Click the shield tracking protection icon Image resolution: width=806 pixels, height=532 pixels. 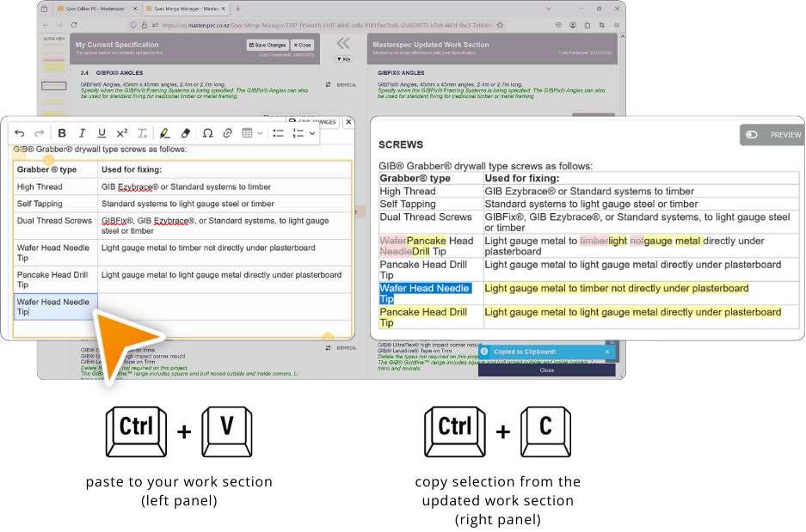coord(133,25)
